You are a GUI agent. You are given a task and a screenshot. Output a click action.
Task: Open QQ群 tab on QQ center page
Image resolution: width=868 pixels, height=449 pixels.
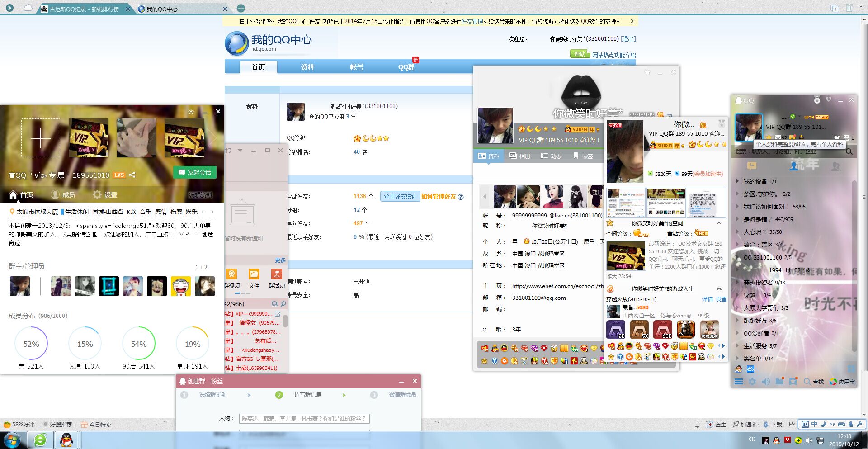coord(406,67)
